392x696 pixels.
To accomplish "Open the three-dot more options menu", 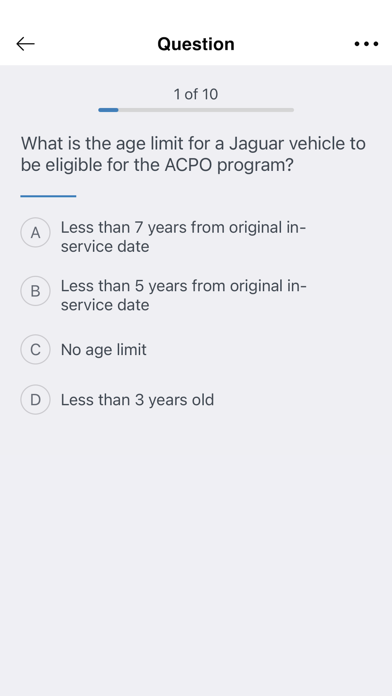I will (366, 44).
